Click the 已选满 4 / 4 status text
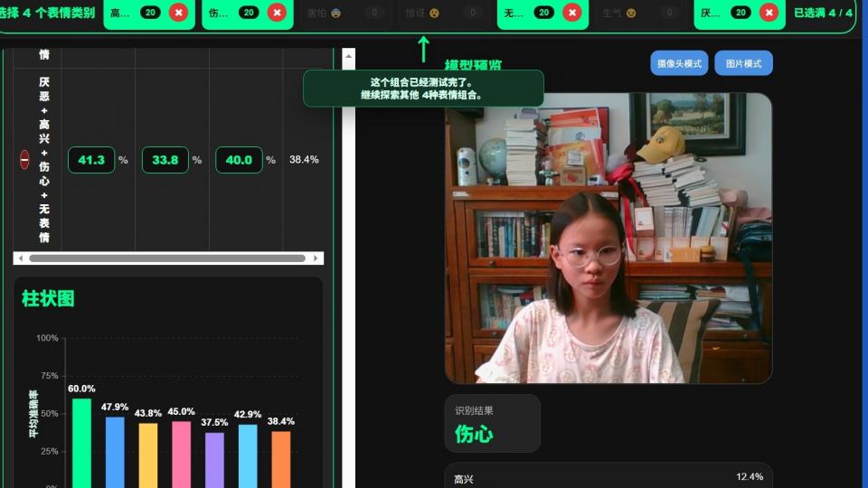 point(823,13)
